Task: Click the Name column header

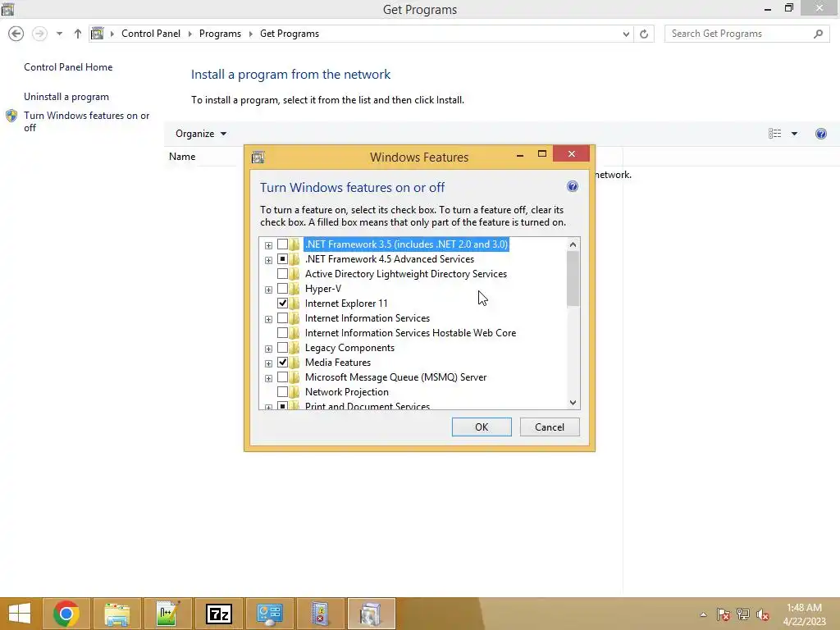Action: click(x=182, y=157)
